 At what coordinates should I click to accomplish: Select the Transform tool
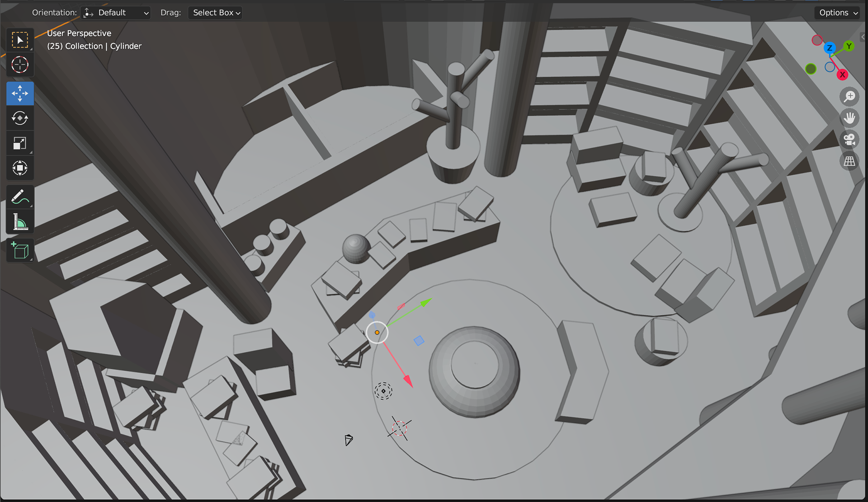tap(20, 168)
